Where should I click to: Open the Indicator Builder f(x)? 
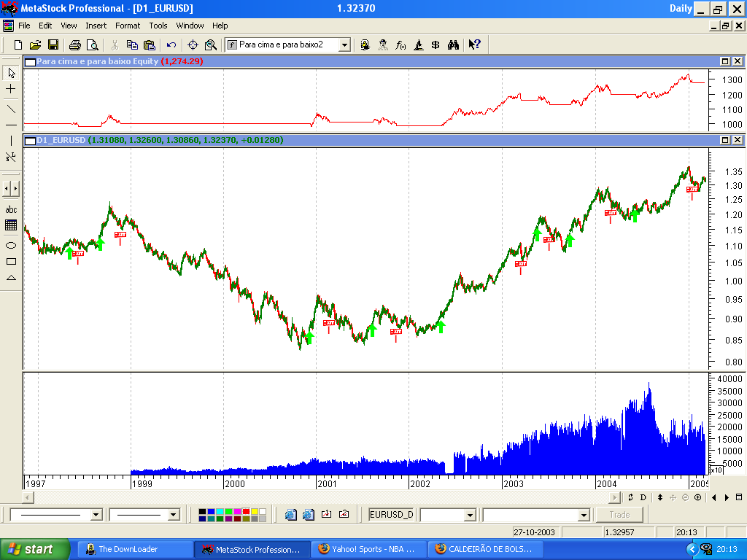click(x=400, y=44)
